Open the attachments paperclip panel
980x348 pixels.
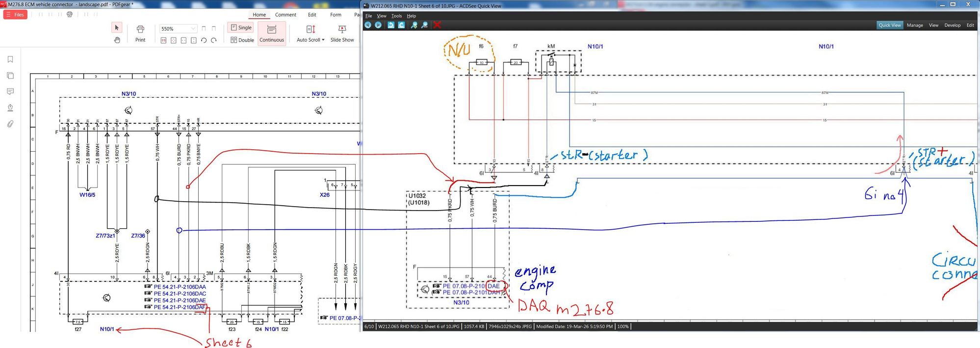click(x=10, y=124)
